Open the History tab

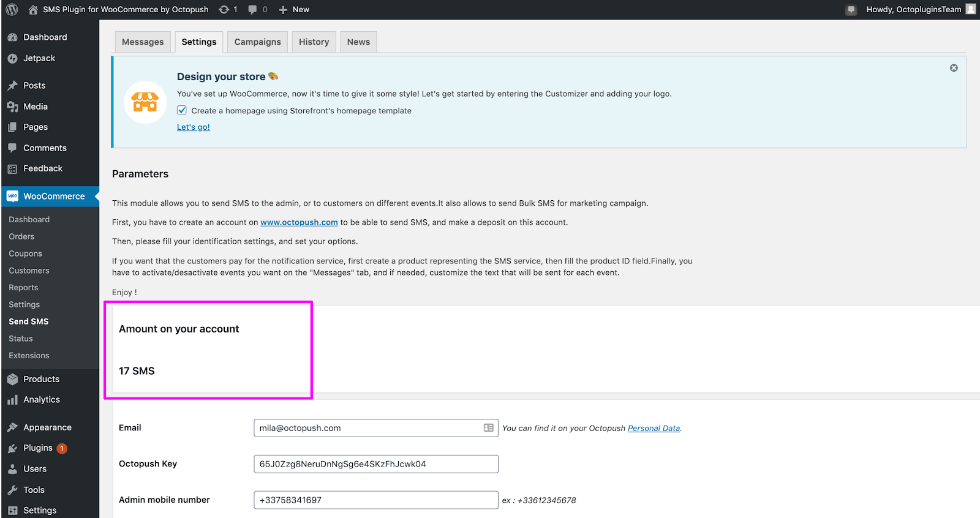tap(314, 42)
